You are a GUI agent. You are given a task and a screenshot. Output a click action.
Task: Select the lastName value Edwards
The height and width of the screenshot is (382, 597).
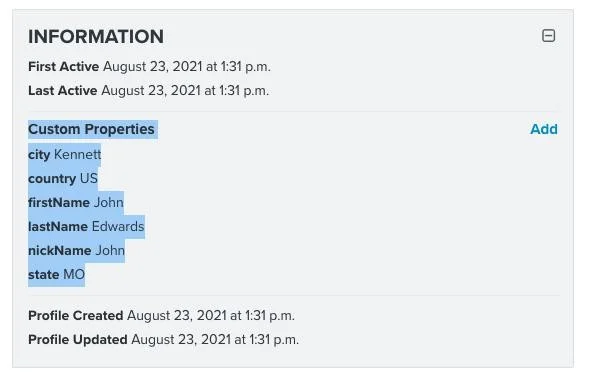118,227
